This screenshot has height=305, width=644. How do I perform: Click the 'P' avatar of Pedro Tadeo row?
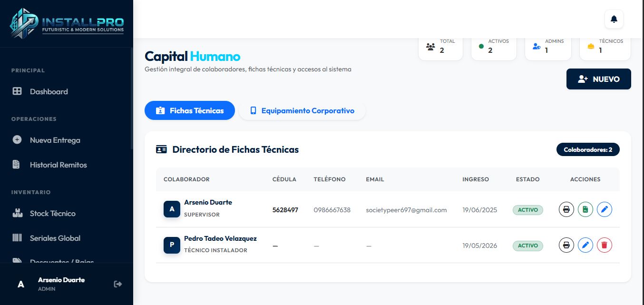(172, 245)
